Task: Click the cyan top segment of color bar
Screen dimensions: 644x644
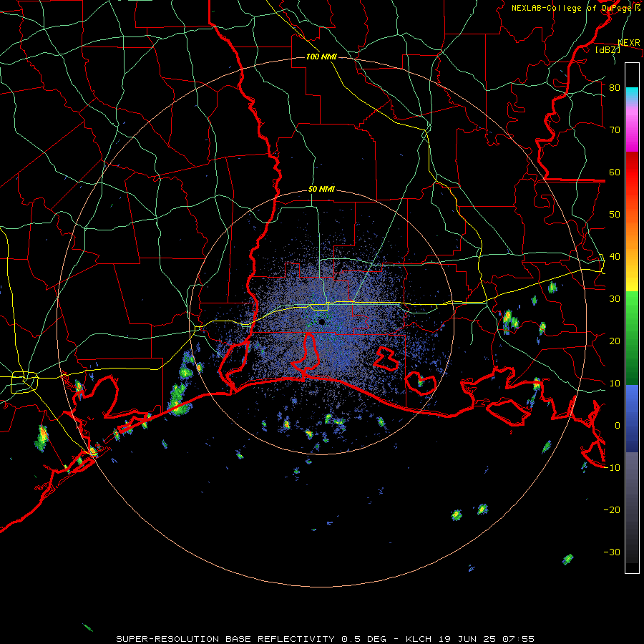Action: point(632,94)
